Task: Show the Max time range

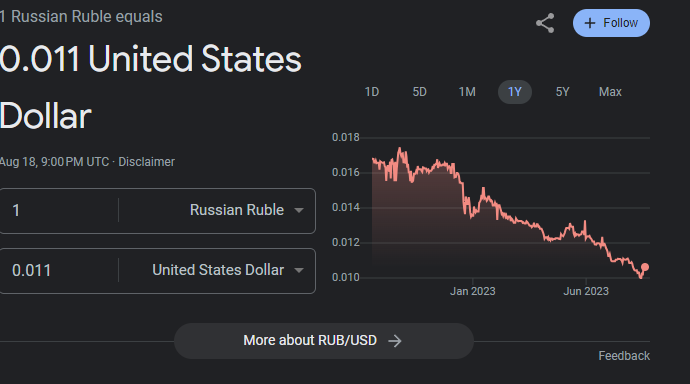Action: point(610,92)
